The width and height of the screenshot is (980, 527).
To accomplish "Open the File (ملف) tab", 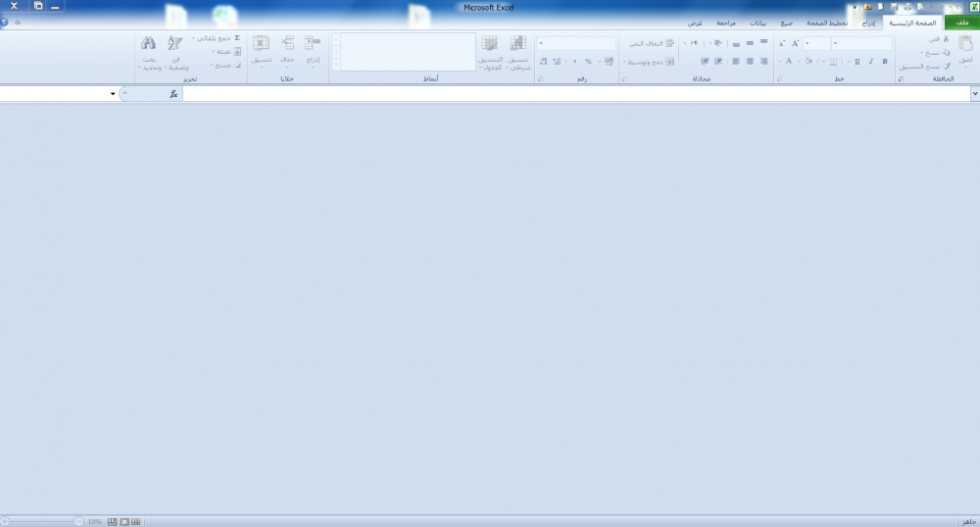I will [x=960, y=22].
